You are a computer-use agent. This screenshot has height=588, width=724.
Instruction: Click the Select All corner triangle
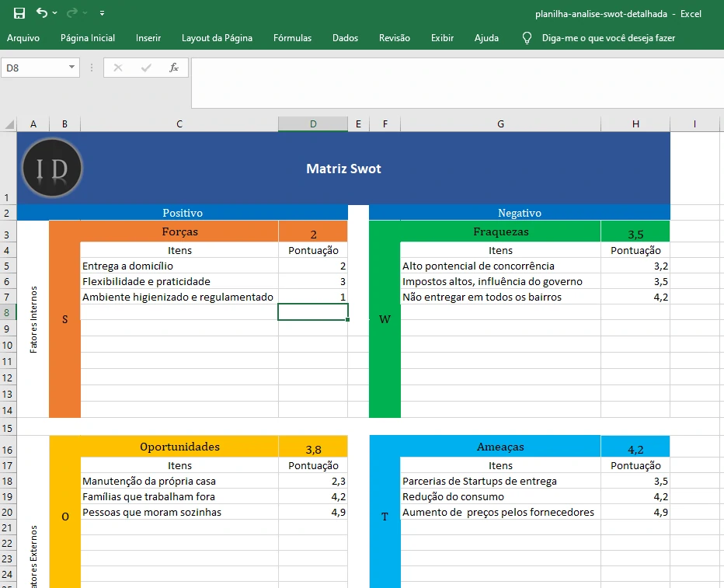(x=9, y=124)
